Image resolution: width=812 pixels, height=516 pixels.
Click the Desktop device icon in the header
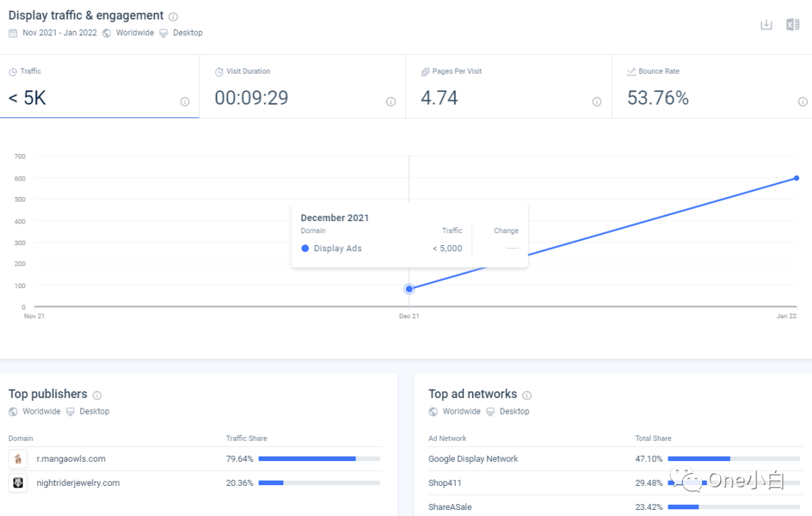click(163, 32)
